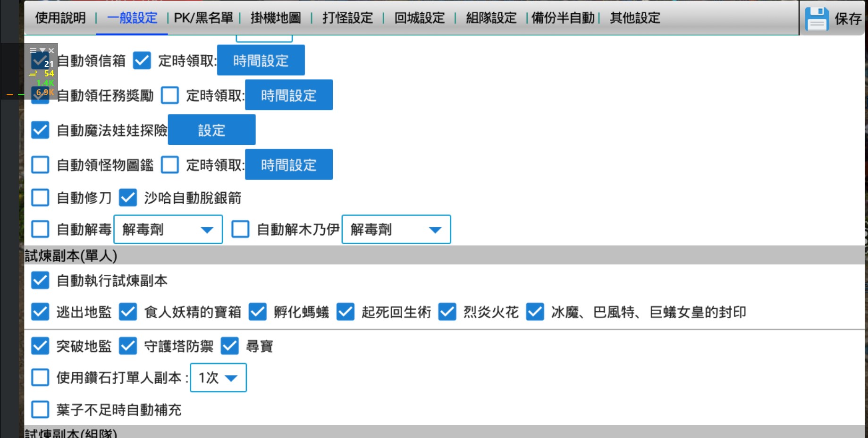Enable the 自動解毒 checkbox
The height and width of the screenshot is (438, 868).
click(x=40, y=229)
